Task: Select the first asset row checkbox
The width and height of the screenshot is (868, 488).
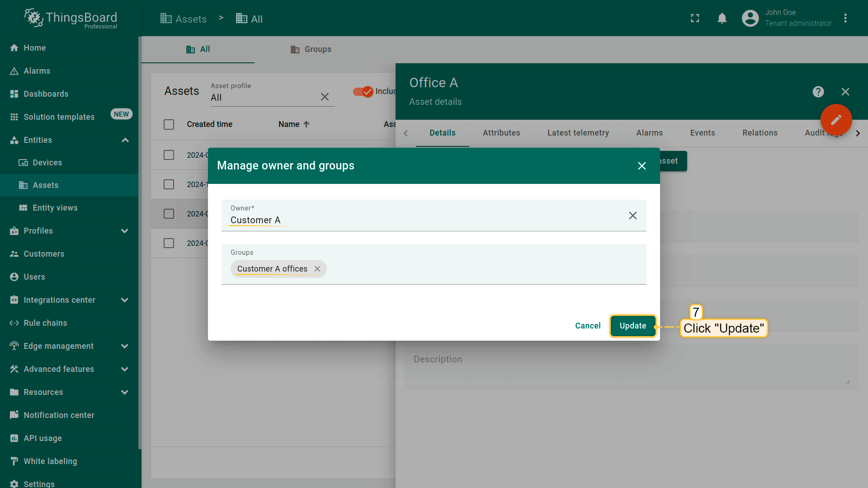Action: tap(169, 155)
